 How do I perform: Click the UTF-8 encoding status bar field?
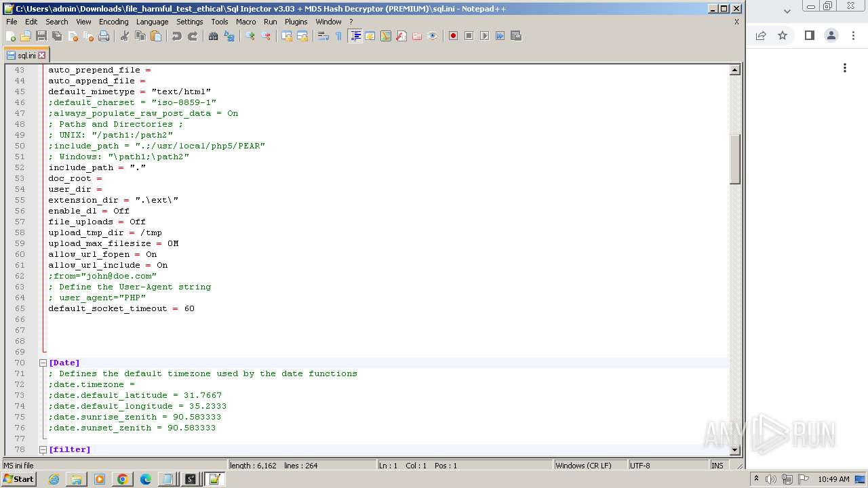668,466
